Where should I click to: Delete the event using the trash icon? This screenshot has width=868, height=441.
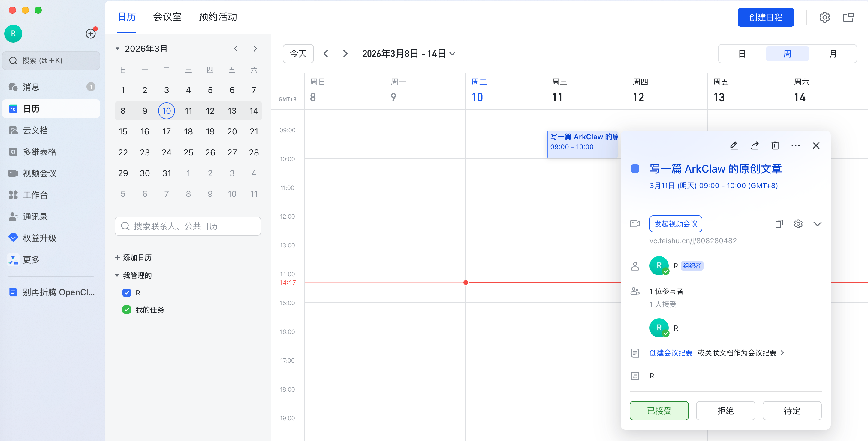point(775,145)
